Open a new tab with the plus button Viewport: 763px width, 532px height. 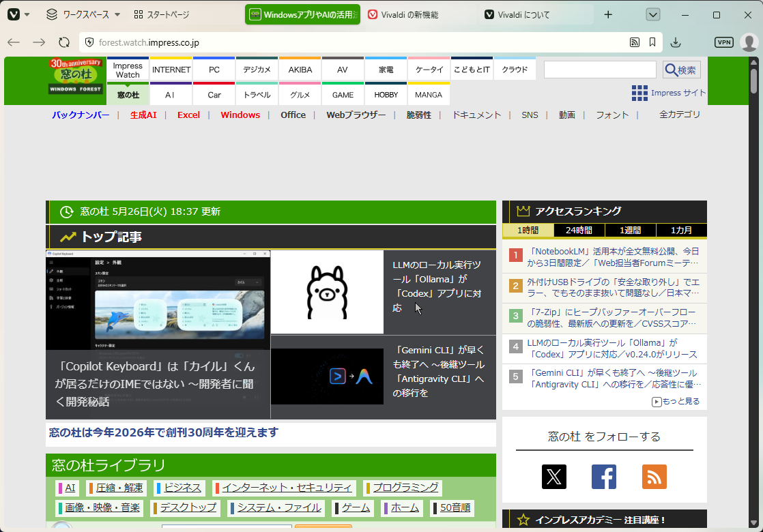tap(608, 14)
